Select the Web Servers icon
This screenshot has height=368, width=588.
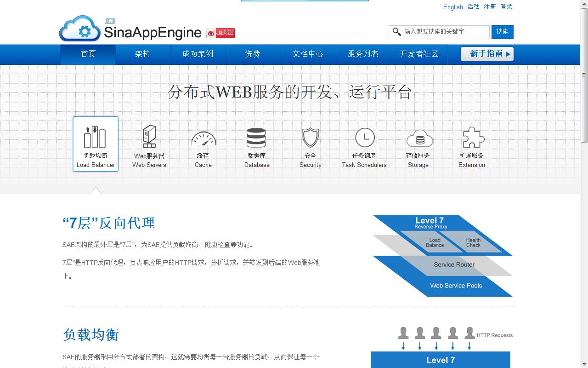pyautogui.click(x=149, y=137)
